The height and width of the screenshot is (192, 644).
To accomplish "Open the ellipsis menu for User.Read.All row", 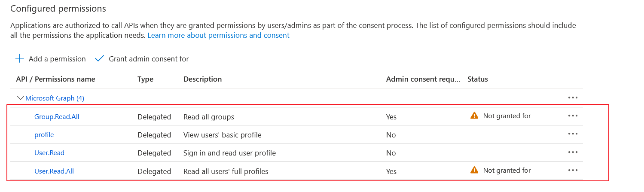I will pos(573,171).
